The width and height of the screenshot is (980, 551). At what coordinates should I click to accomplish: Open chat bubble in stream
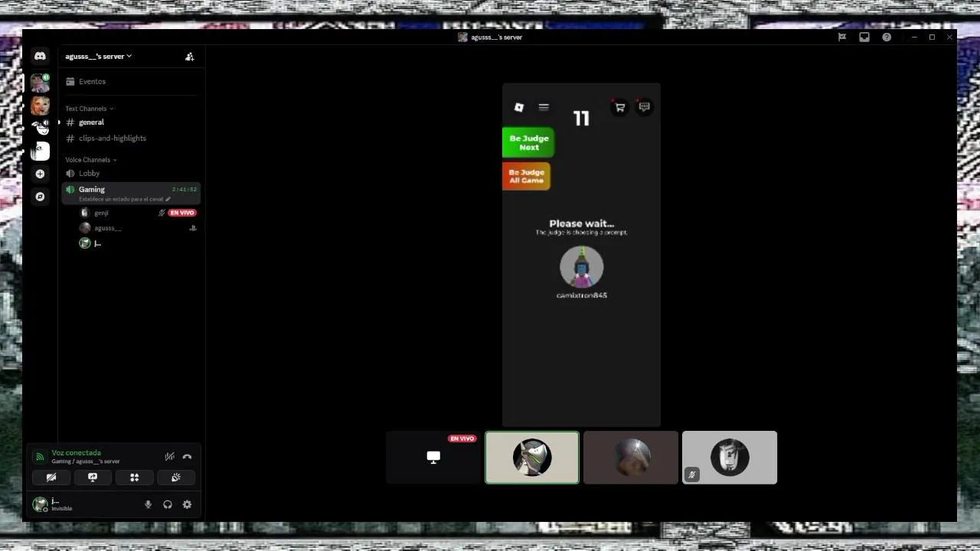click(x=644, y=107)
